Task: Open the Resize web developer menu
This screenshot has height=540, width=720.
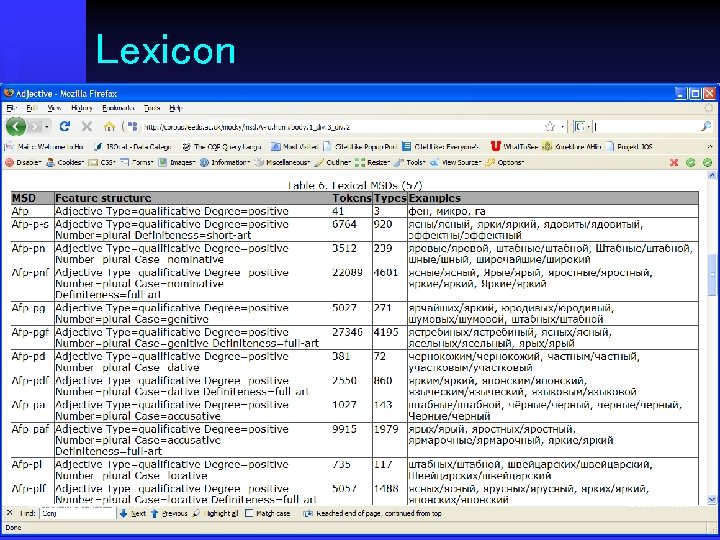Action: tap(372, 162)
